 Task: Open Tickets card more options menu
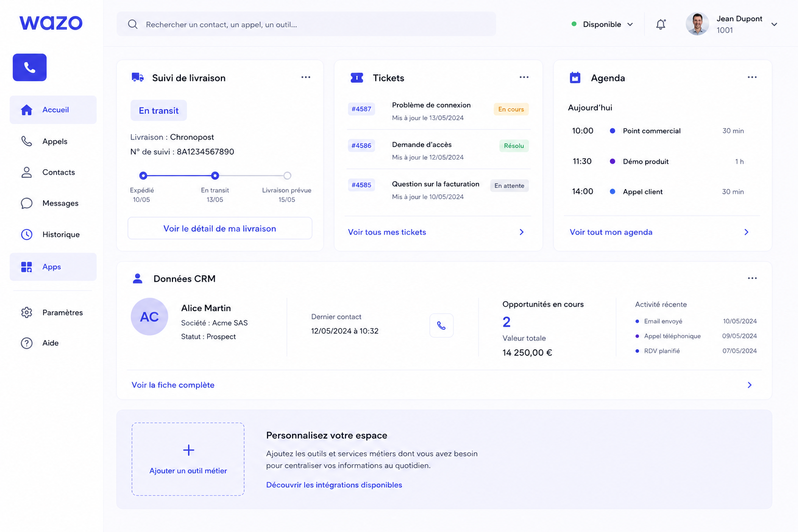[x=524, y=77]
